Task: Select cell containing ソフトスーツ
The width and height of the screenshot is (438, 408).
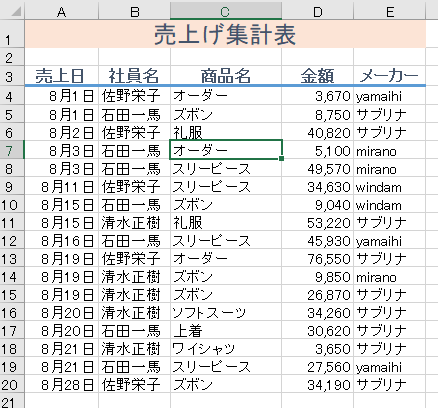Action: click(226, 313)
